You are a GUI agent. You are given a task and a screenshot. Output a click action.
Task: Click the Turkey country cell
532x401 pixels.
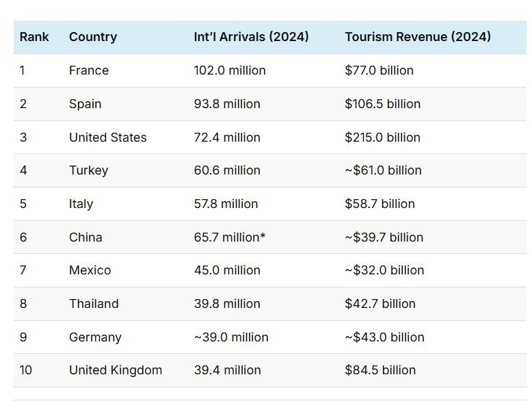(x=88, y=170)
